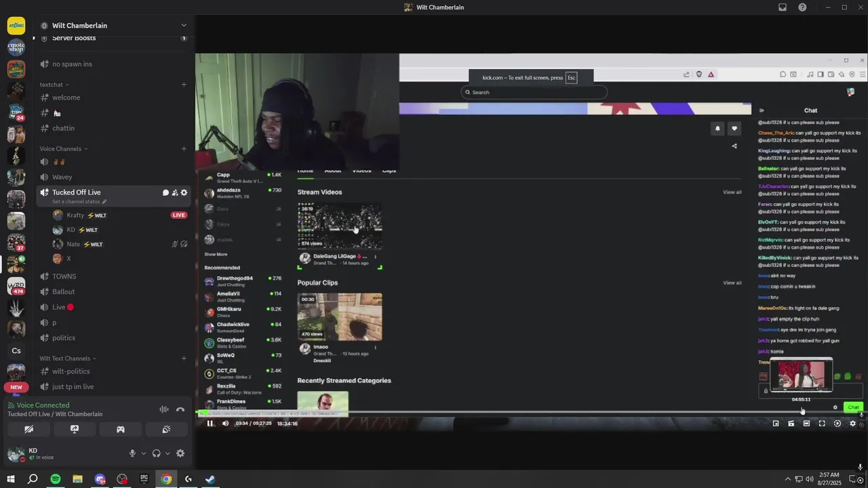The height and width of the screenshot is (488, 868).
Task: Create a channel in Voice Channels with plus
Action: click(x=184, y=148)
